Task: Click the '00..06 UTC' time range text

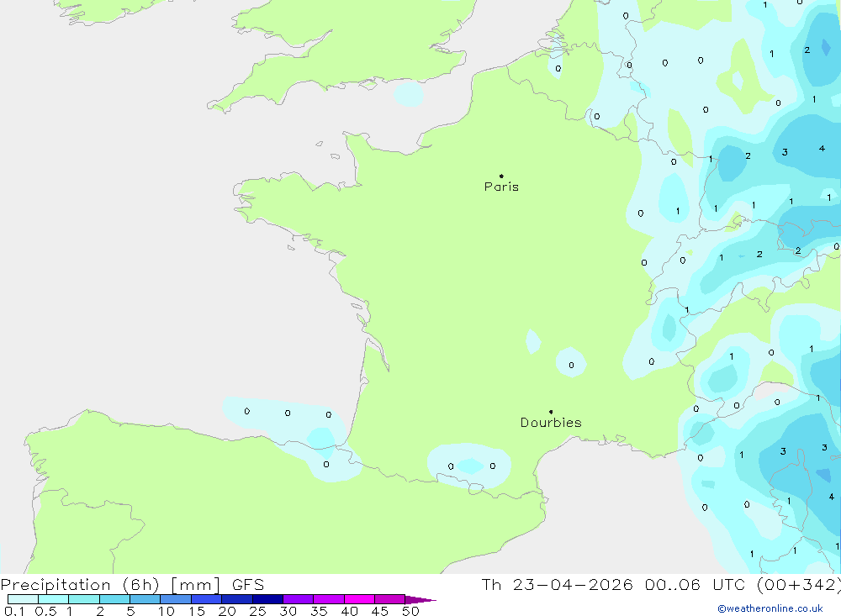Action: point(694,585)
